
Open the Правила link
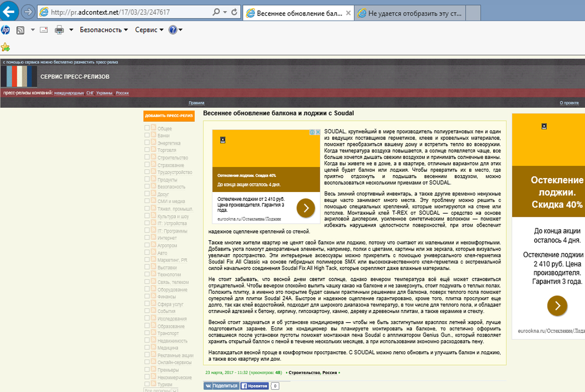(197, 103)
